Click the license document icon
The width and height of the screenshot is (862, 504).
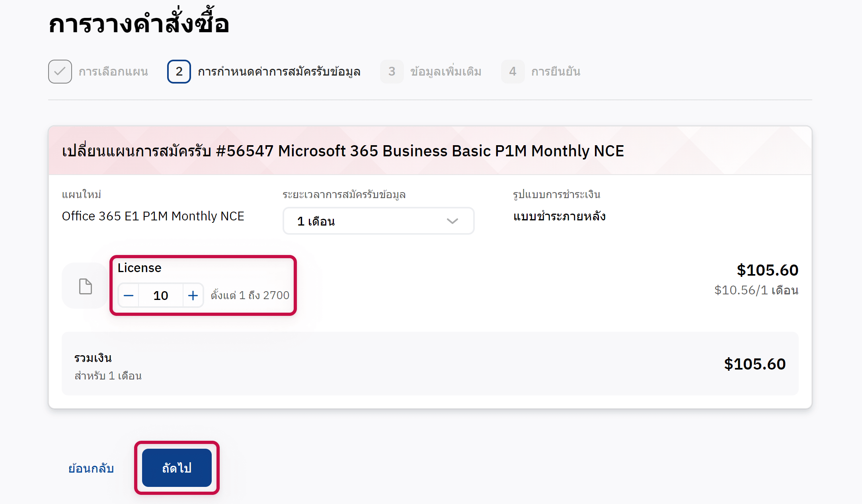click(85, 286)
